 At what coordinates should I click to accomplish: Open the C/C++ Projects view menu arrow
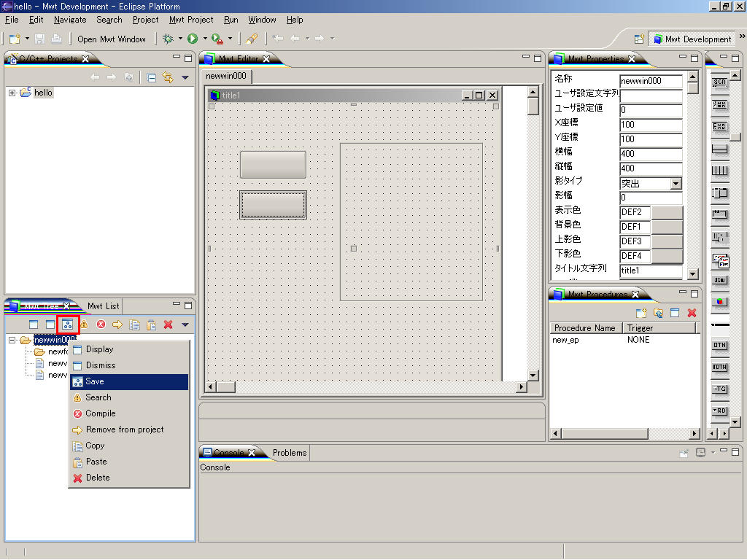[185, 77]
